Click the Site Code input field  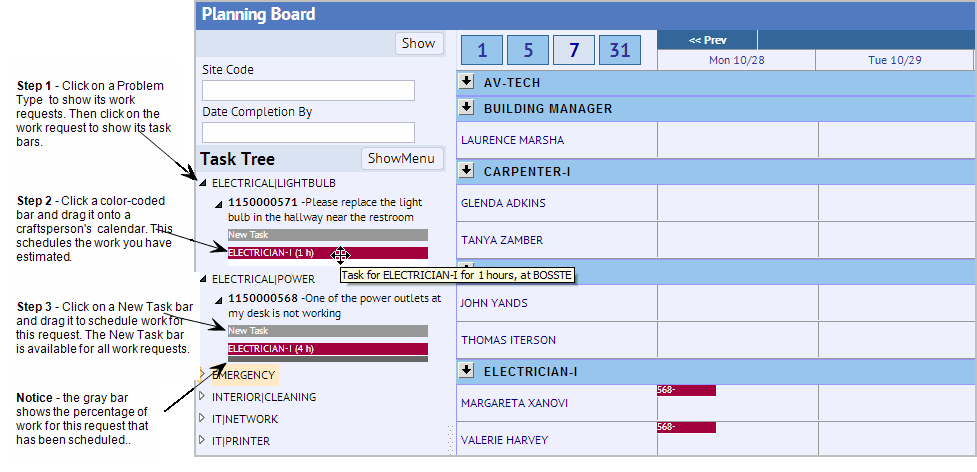[308, 91]
